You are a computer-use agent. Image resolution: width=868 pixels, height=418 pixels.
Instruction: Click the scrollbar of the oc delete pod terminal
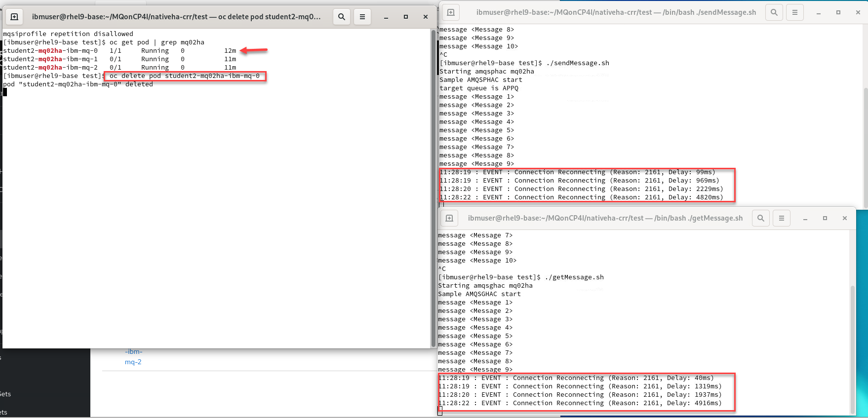(x=433, y=188)
